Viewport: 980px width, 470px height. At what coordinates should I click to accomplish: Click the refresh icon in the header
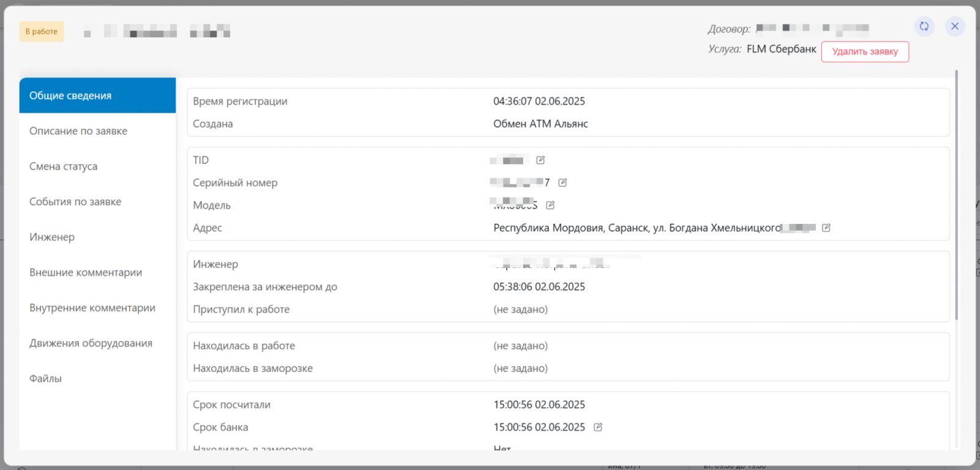coord(924,26)
